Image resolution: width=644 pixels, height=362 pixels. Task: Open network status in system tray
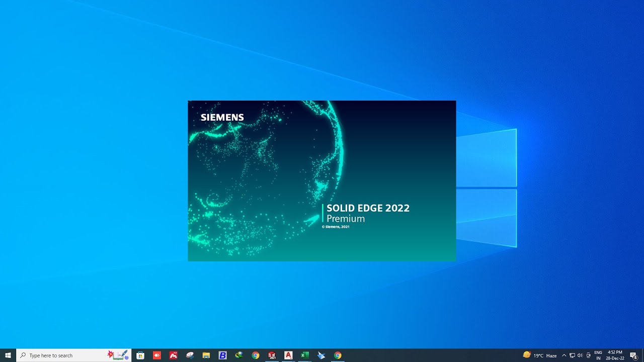click(x=572, y=355)
